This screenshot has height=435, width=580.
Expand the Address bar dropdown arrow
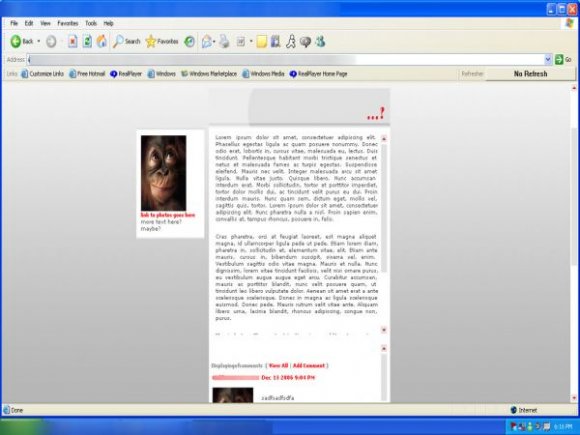(x=548, y=60)
